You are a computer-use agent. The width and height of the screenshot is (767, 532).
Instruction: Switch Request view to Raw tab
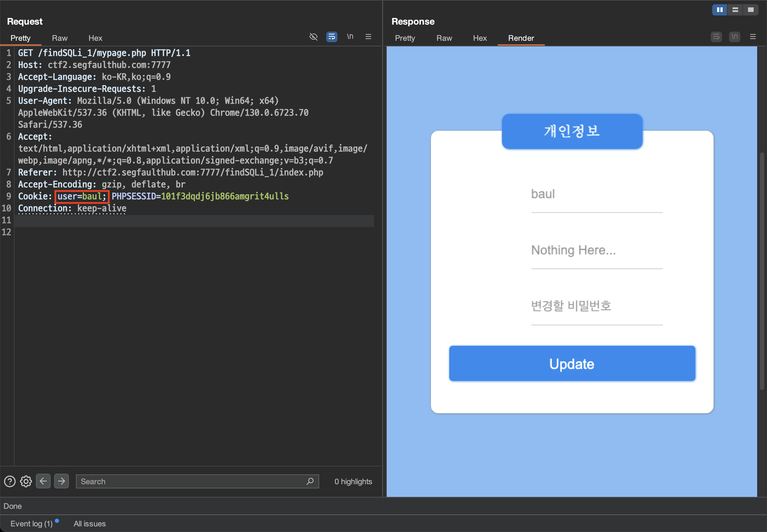pyautogui.click(x=59, y=38)
